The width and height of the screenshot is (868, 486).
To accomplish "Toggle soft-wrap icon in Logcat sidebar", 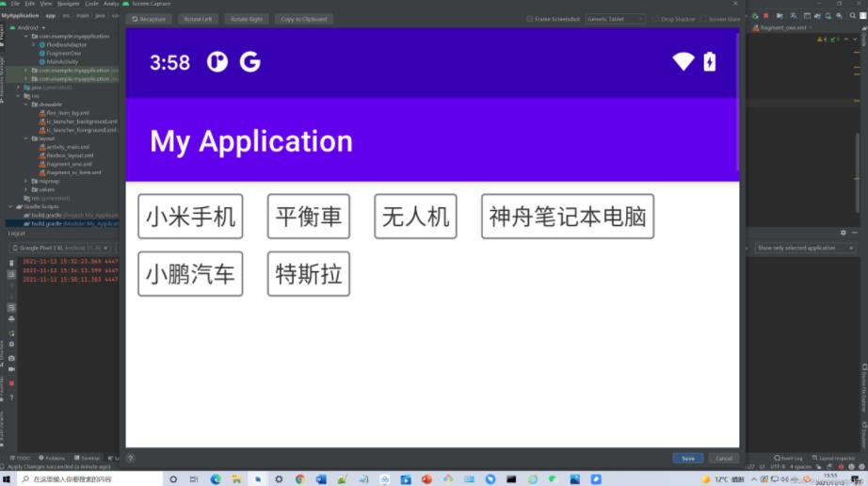I will coord(11,308).
